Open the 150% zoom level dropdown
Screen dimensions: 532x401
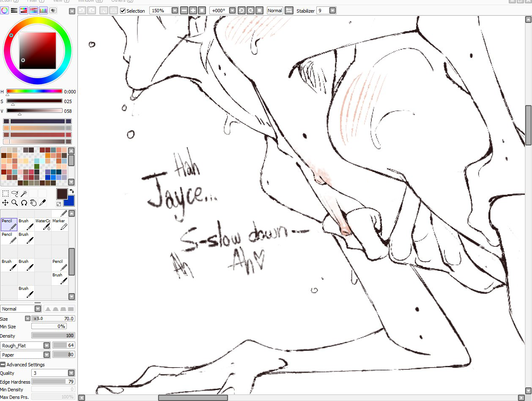(x=175, y=11)
